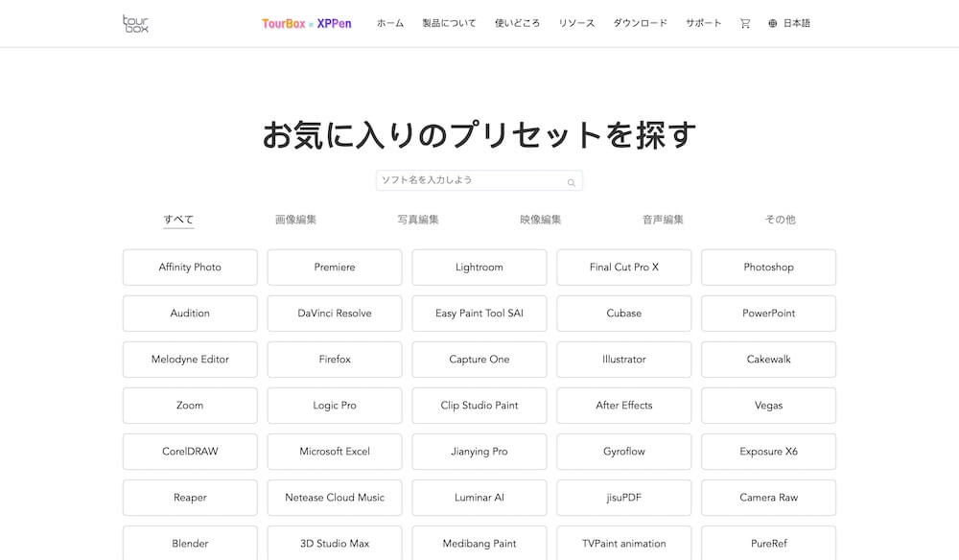Select Jianying Pro preset
The image size is (959, 560).
point(479,452)
